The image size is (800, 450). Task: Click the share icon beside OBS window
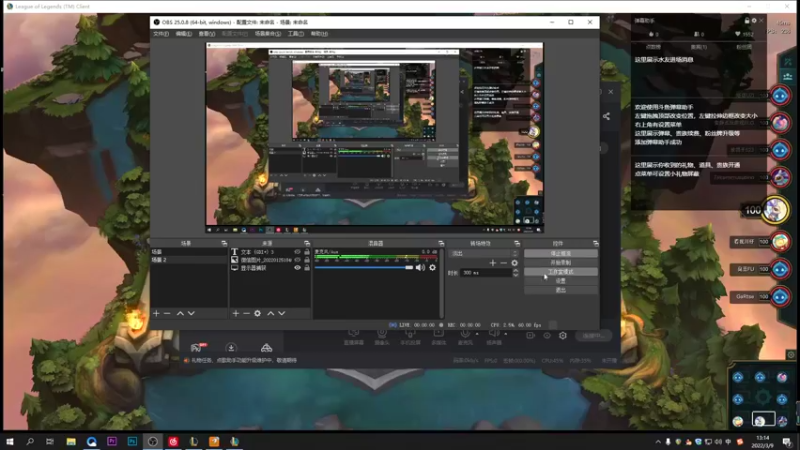(x=606, y=116)
